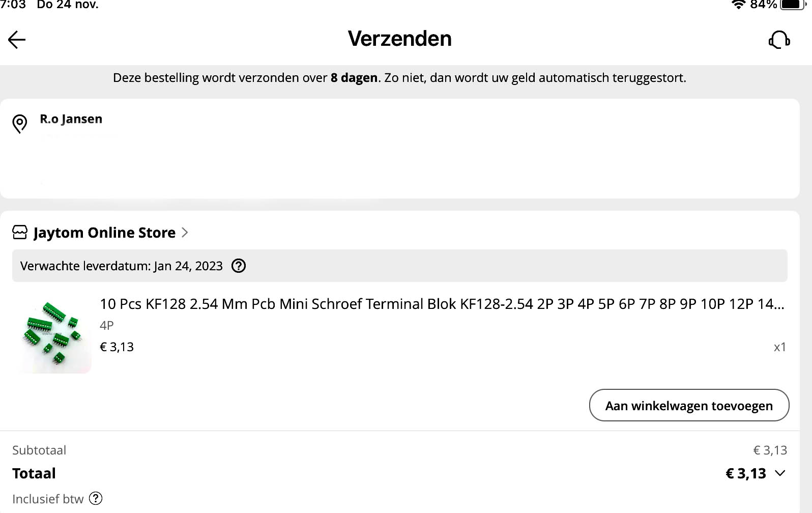
Task: Tap the 4P variant label
Action: (x=107, y=325)
